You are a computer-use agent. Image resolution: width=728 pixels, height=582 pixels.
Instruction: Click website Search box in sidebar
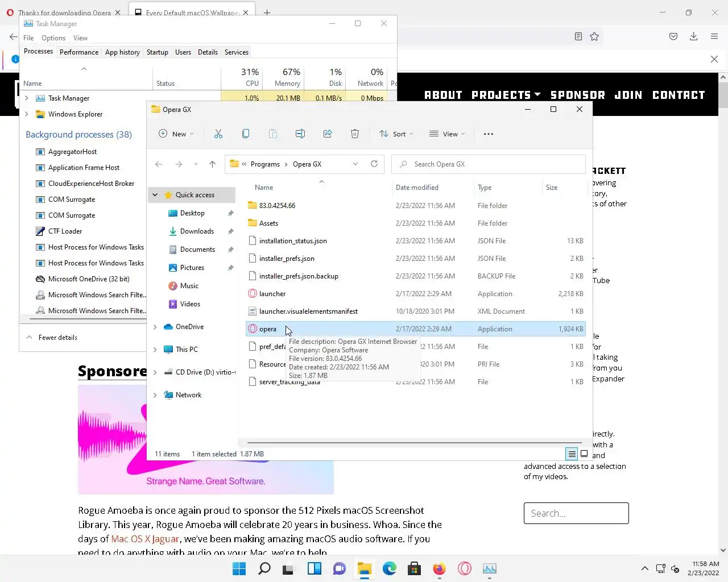click(576, 513)
